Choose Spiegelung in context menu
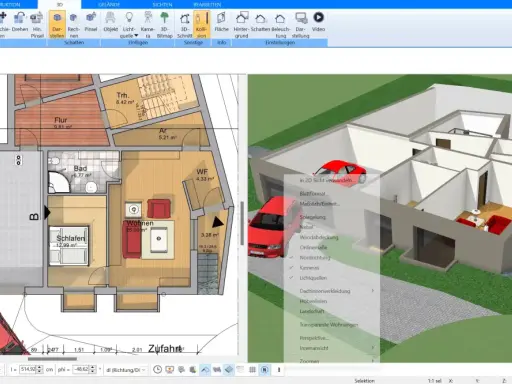The image size is (512, 384). pos(312,217)
